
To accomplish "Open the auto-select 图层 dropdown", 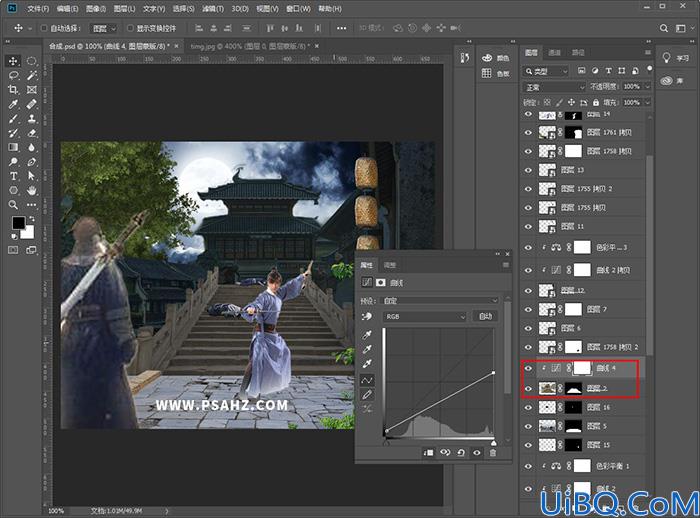I will [104, 28].
